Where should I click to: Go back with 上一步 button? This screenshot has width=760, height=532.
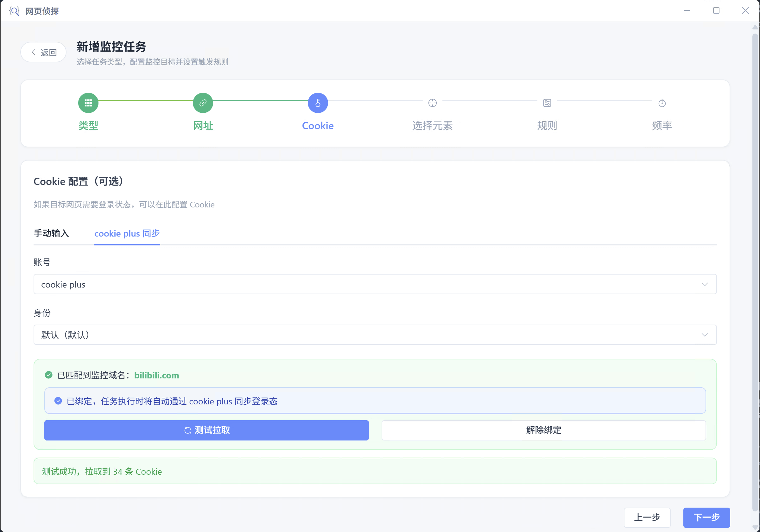click(647, 517)
